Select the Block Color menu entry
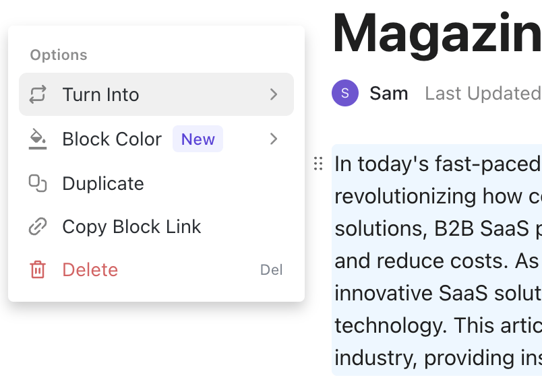Screen dimensions: 542x392 pos(112,139)
